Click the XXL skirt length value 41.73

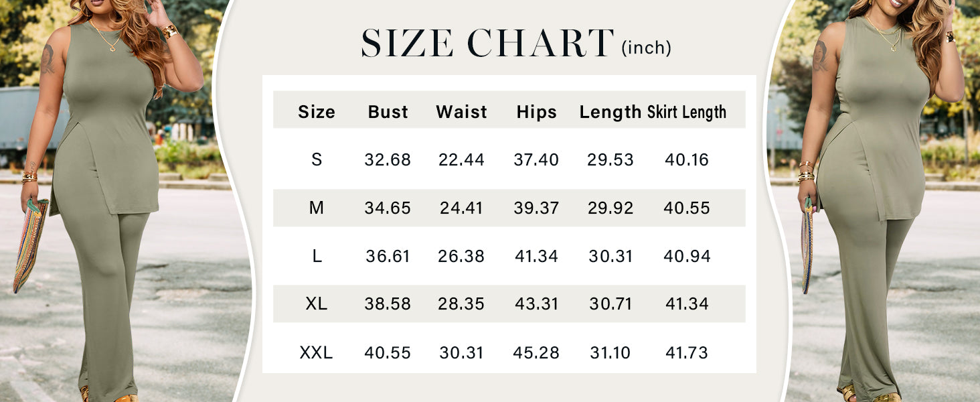[x=687, y=352]
